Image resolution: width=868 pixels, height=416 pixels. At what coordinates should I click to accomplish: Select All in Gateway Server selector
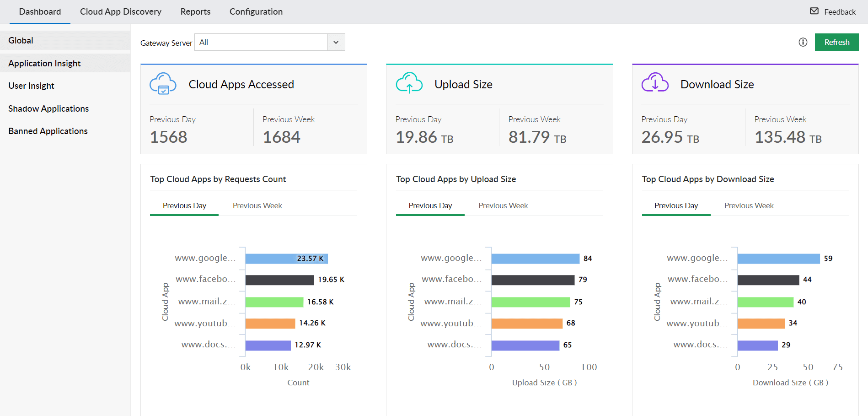261,42
